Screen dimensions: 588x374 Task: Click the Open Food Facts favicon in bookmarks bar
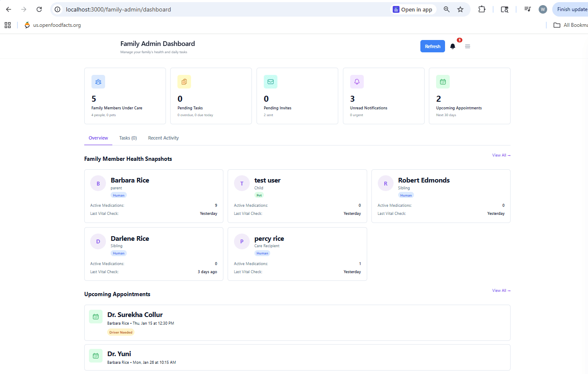tap(27, 25)
